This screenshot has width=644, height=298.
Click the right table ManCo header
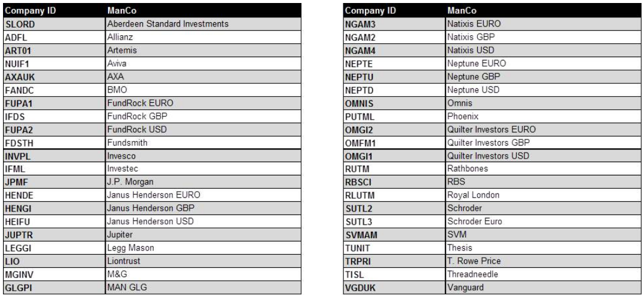pos(543,11)
